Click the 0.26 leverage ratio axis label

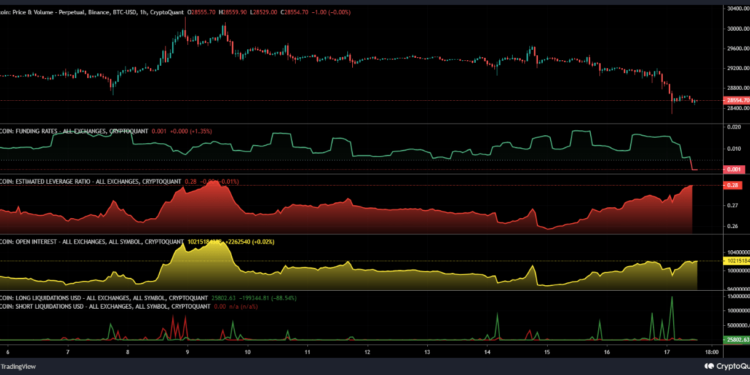click(x=732, y=226)
